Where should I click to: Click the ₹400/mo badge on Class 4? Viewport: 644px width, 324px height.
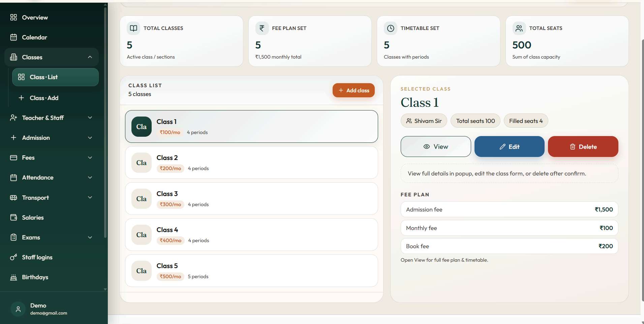click(x=171, y=240)
